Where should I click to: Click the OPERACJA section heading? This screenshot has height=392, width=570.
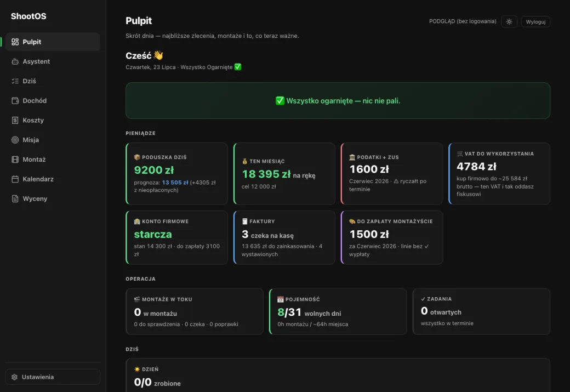pos(141,279)
